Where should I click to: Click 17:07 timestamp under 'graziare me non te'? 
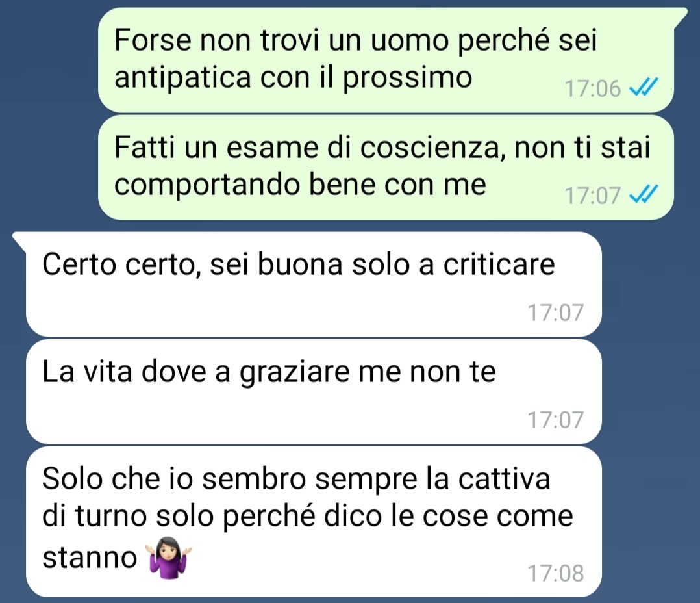555,419
